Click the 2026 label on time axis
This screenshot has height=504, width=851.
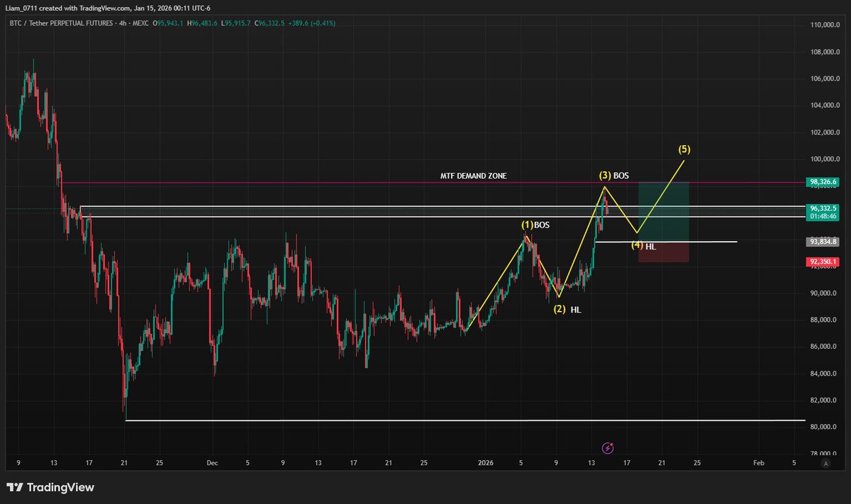click(x=486, y=463)
